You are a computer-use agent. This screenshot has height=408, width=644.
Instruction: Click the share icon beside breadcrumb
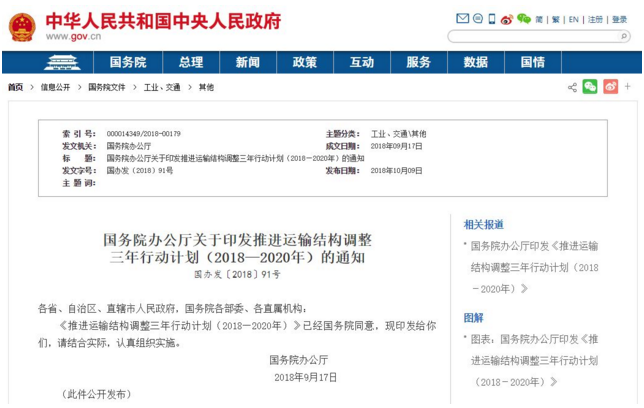click(572, 87)
